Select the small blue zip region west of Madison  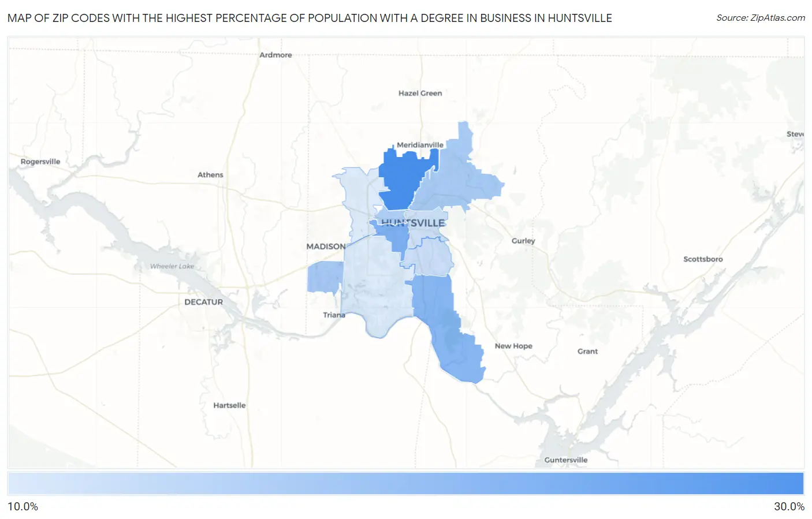[325, 277]
